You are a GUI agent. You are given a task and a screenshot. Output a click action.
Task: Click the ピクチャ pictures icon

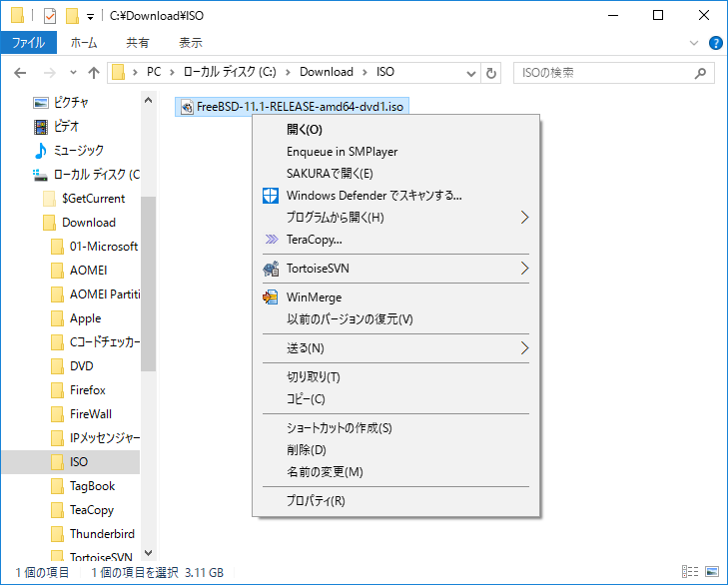[41, 103]
